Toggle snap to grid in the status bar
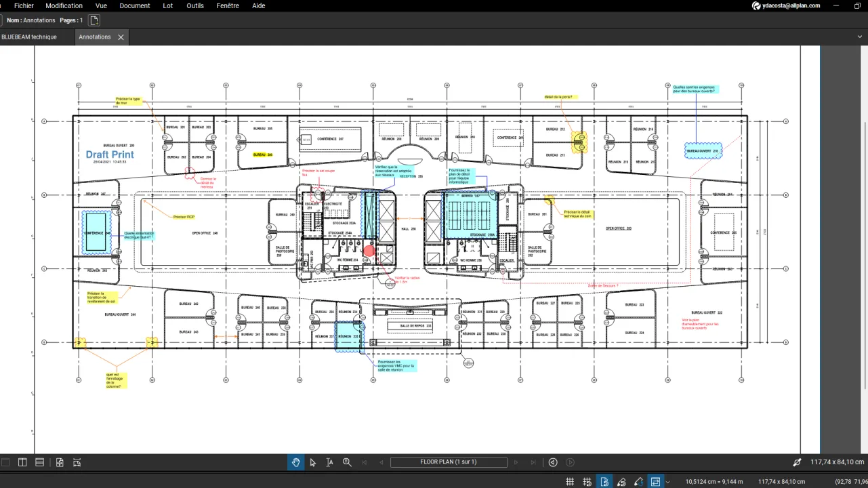 coord(569,481)
